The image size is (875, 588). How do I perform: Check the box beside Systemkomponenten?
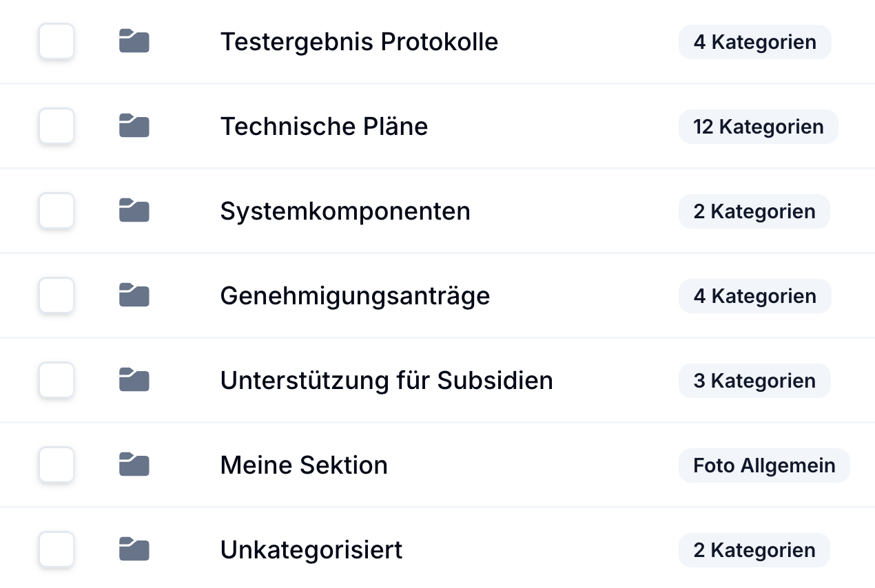[56, 211]
